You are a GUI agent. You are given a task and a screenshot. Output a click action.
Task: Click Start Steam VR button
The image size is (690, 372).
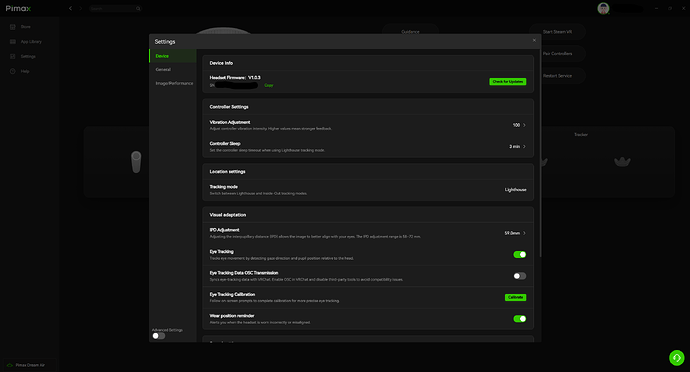[557, 32]
